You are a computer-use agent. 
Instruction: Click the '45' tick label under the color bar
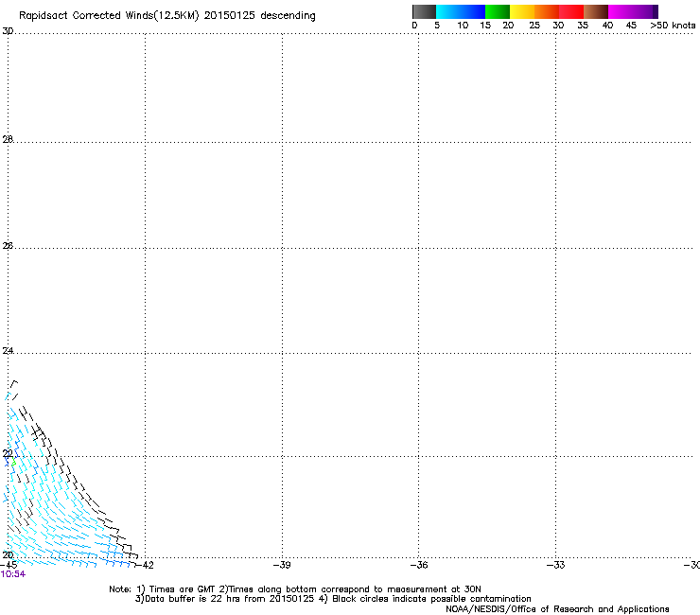(x=631, y=26)
